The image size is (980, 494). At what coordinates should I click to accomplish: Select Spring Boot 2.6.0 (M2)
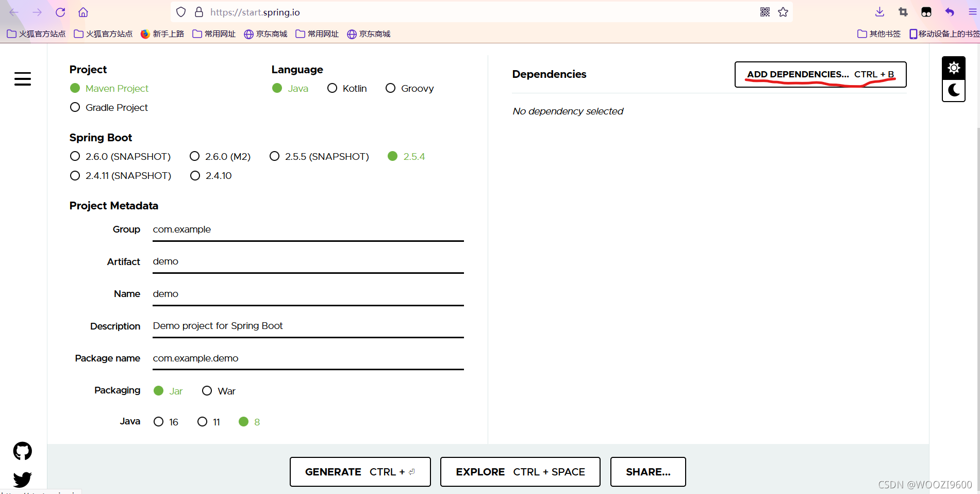click(x=220, y=156)
